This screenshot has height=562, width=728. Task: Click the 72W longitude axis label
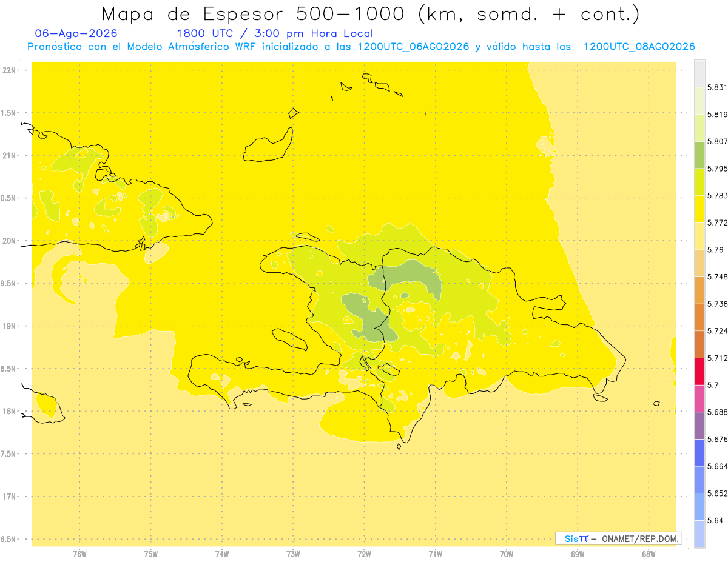click(364, 554)
